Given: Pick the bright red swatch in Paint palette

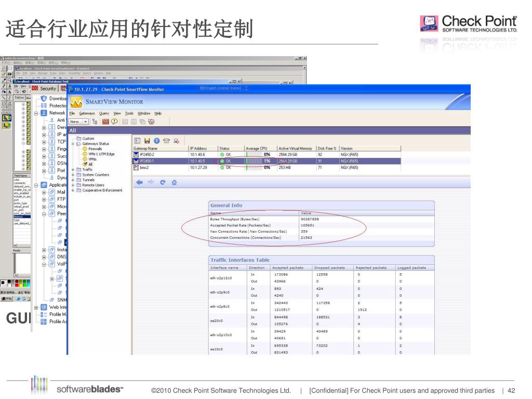Looking at the screenshot, I should 17,285.
